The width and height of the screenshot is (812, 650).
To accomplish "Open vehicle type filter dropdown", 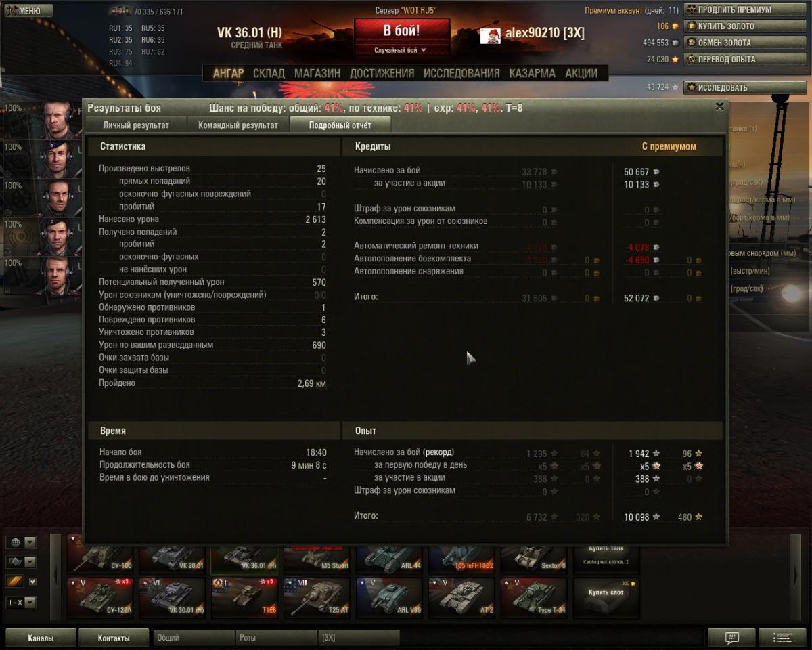I will coord(22,562).
